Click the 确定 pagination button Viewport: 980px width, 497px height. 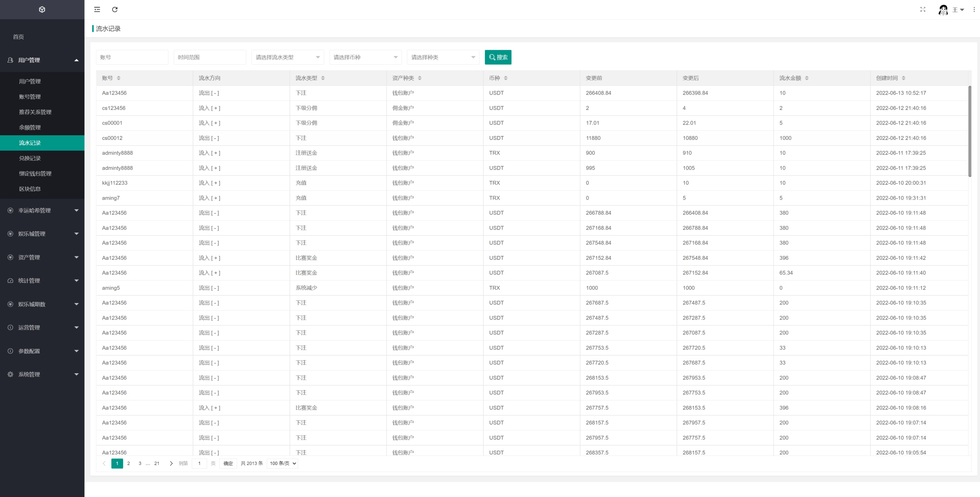pos(228,463)
